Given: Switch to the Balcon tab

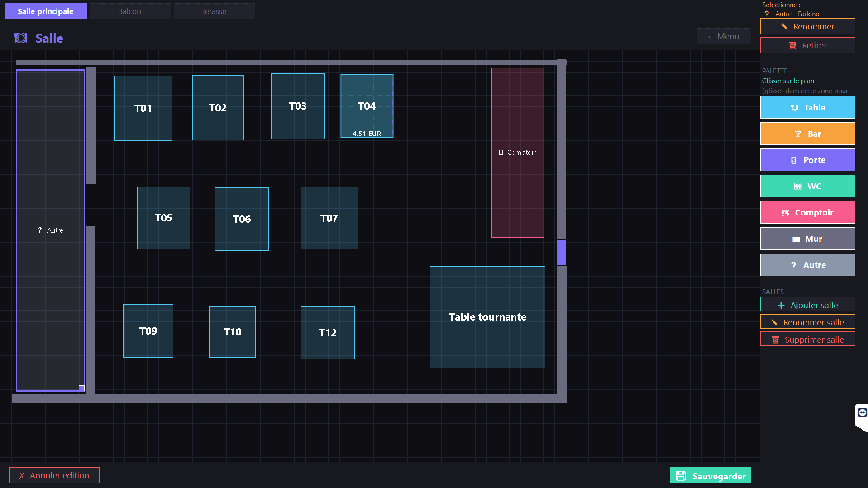Looking at the screenshot, I should (x=129, y=11).
